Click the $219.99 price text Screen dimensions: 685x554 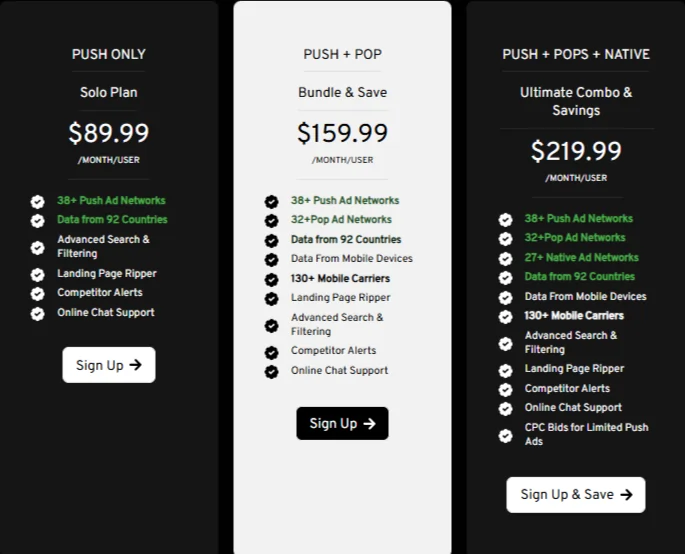pyautogui.click(x=575, y=151)
